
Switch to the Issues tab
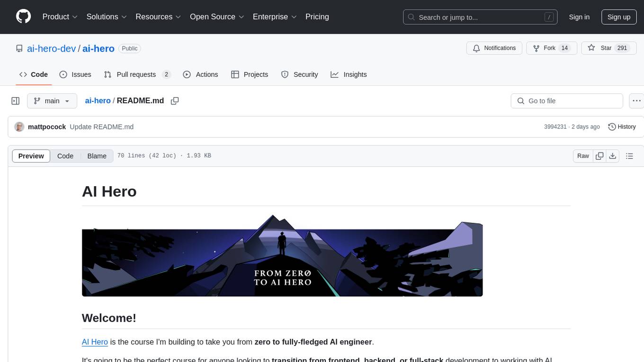pos(75,74)
